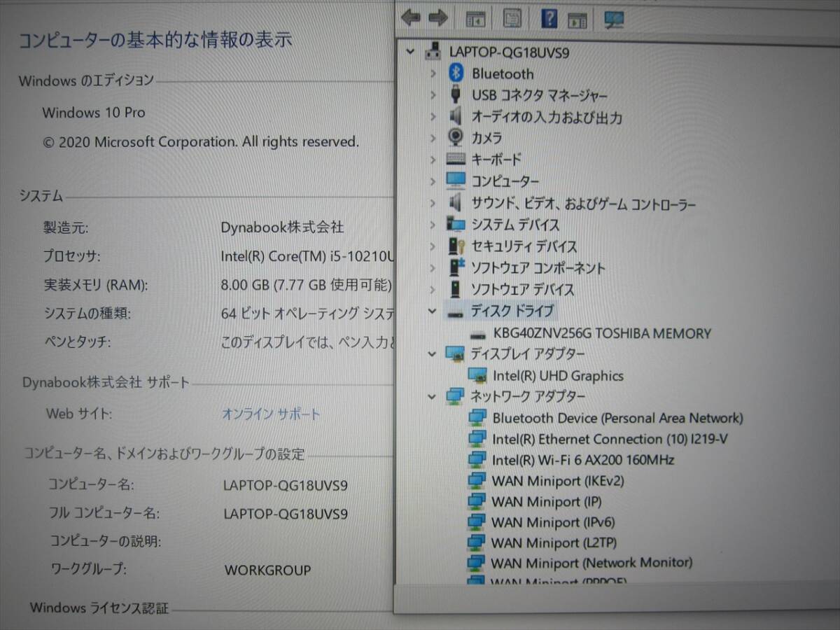The width and height of the screenshot is (840, 630).
Task: Expand the コンピューター category
Action: coord(433,181)
